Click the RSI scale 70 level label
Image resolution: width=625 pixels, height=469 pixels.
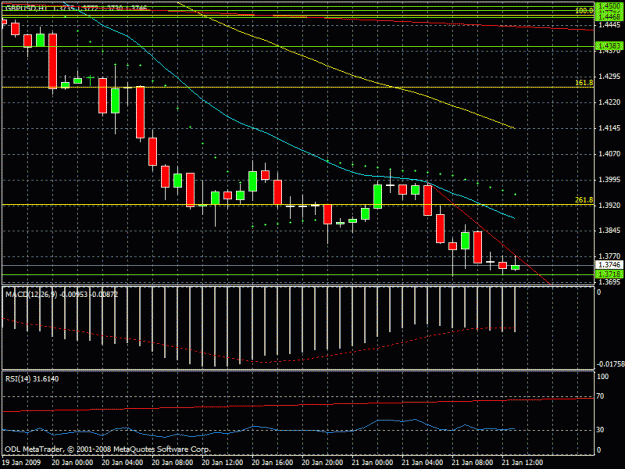(x=600, y=396)
